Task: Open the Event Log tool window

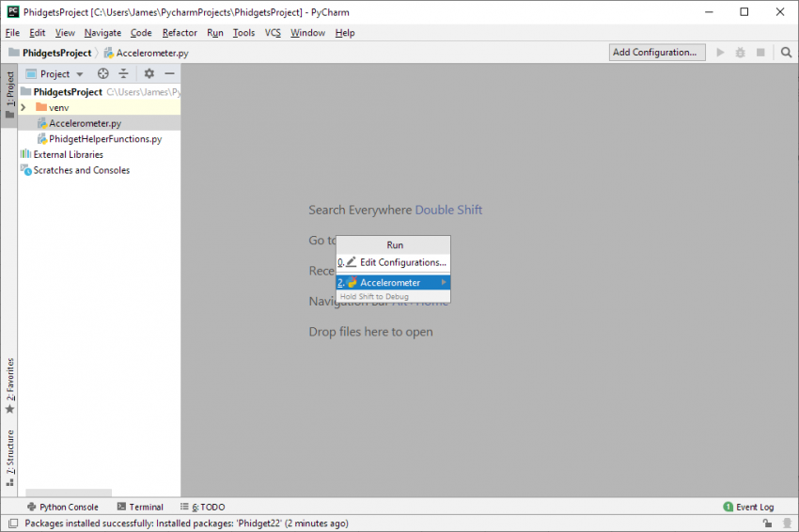Action: click(748, 507)
